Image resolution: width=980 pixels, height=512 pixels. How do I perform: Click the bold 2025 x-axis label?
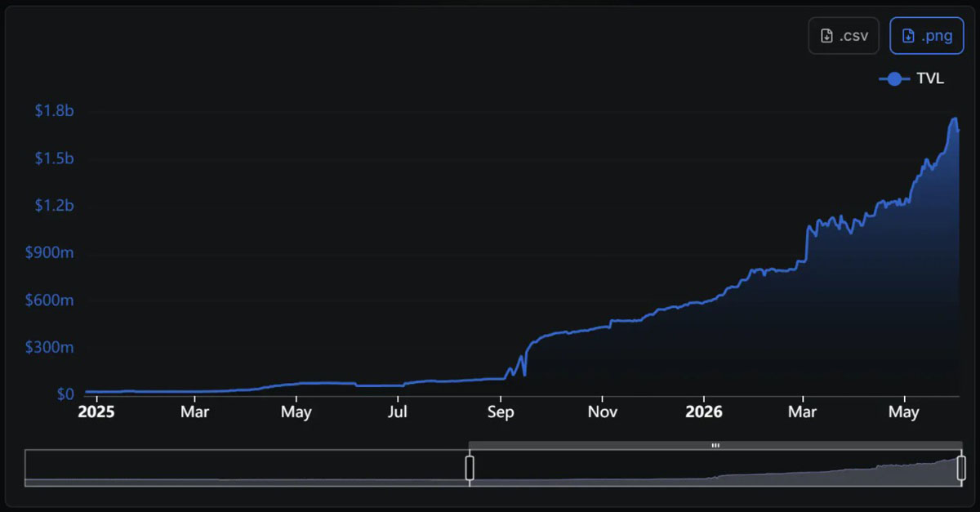click(x=96, y=412)
